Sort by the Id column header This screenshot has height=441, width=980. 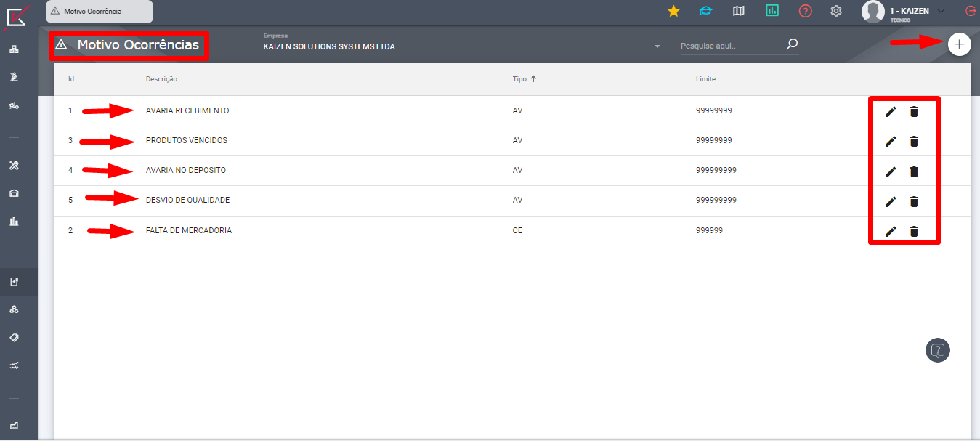click(x=71, y=79)
